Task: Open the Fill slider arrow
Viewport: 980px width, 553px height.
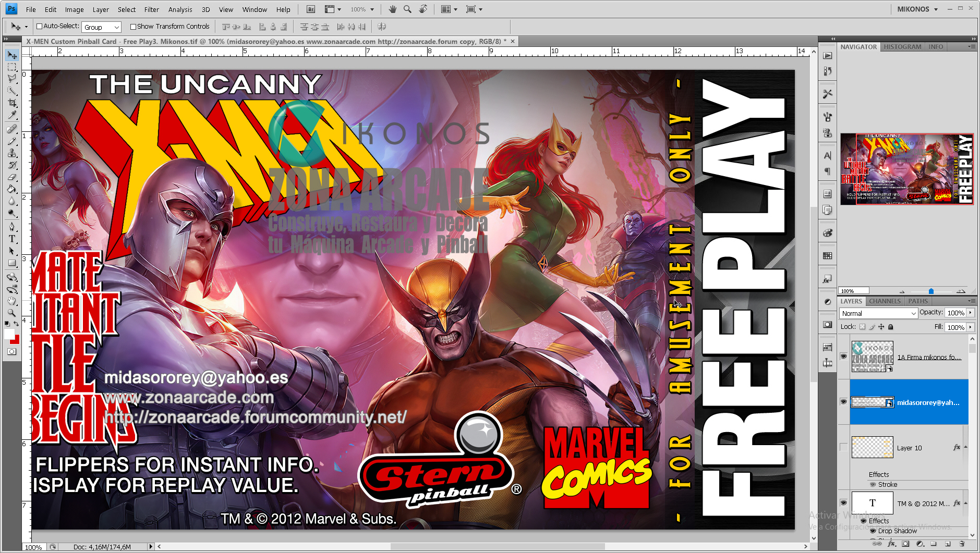Action: (971, 327)
